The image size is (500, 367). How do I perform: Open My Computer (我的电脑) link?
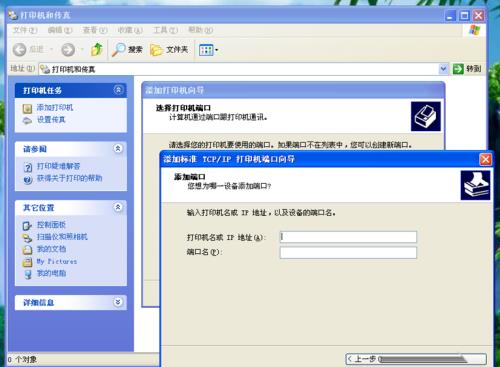(x=51, y=273)
